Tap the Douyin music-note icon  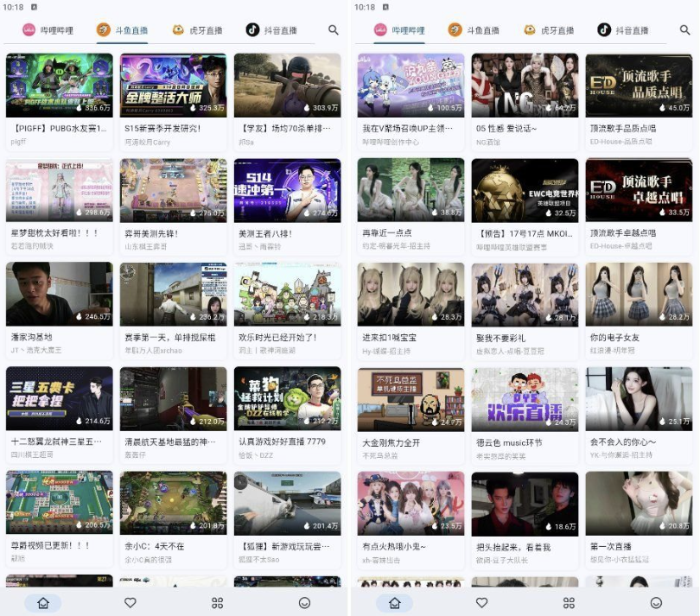(x=252, y=29)
